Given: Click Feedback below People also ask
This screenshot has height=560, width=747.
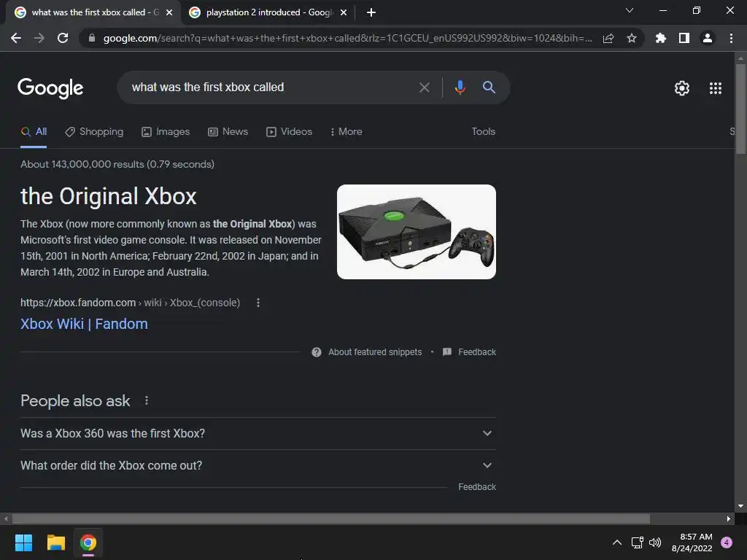Looking at the screenshot, I should tap(477, 486).
